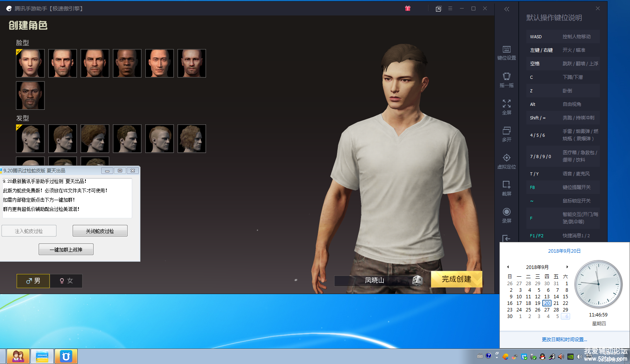Click 一键加群上战神 button
630x364 pixels.
[x=66, y=250]
